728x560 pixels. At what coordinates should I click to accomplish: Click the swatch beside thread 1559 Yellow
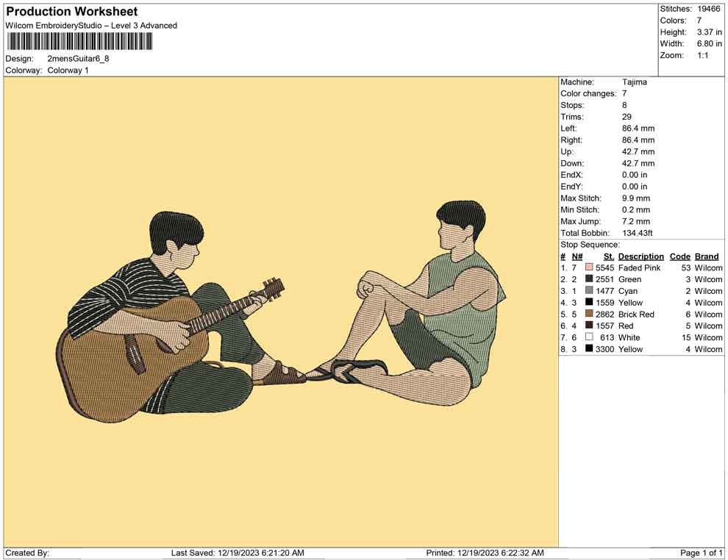[x=589, y=303]
